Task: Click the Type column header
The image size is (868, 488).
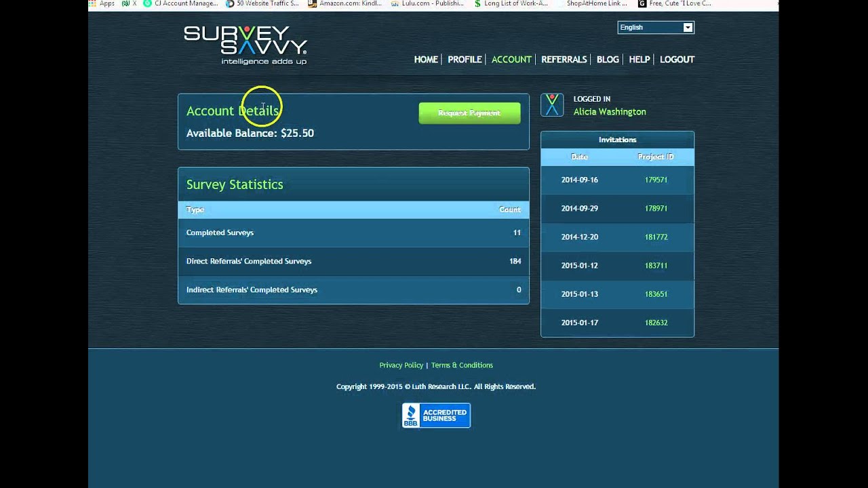Action: (195, 209)
